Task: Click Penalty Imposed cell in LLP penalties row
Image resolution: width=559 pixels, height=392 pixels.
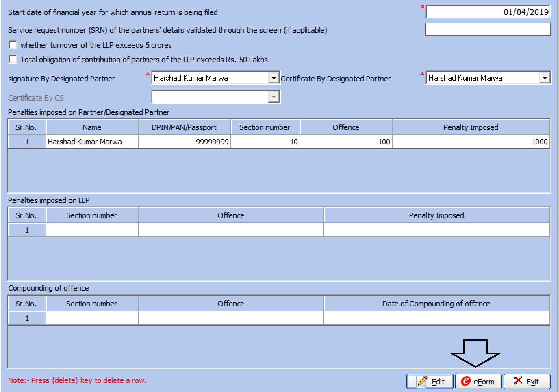Action: click(437, 230)
